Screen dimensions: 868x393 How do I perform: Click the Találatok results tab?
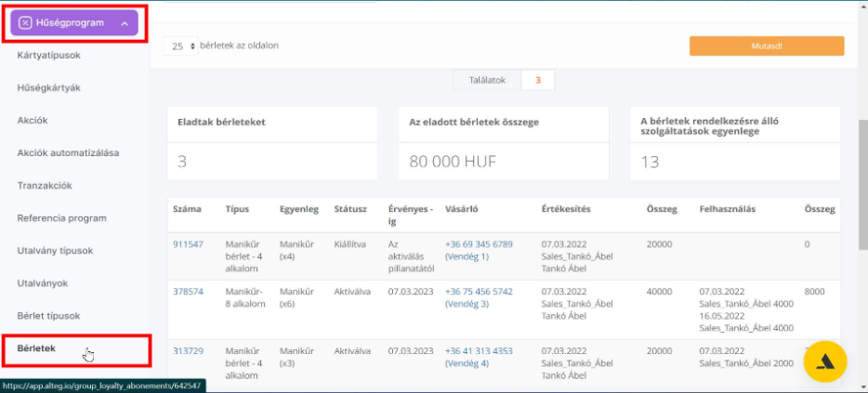tap(486, 80)
